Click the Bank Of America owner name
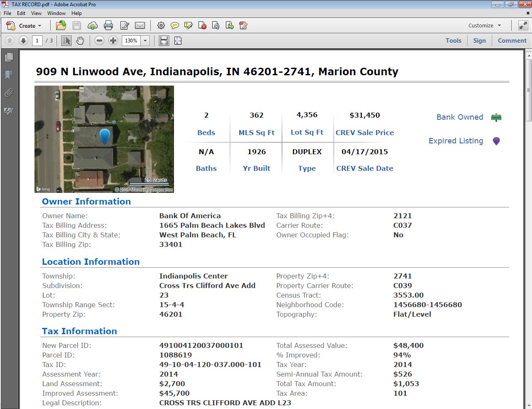This screenshot has width=532, height=409. point(190,216)
